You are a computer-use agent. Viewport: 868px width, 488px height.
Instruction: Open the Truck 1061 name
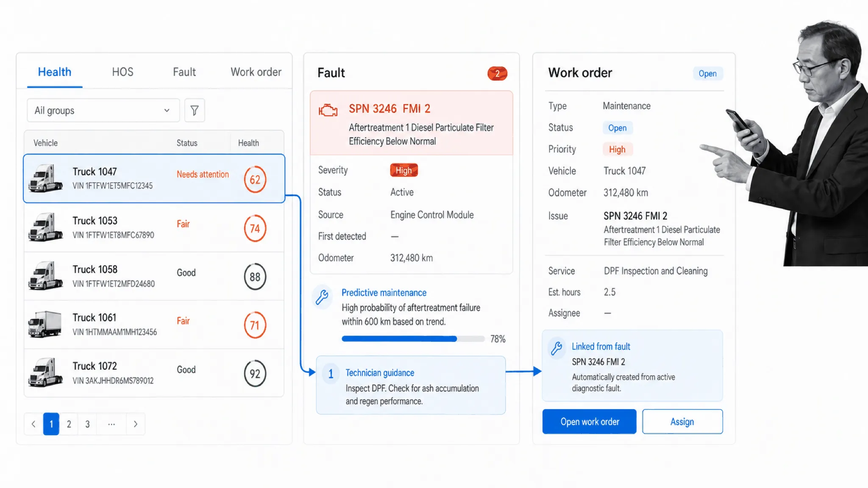tap(95, 318)
